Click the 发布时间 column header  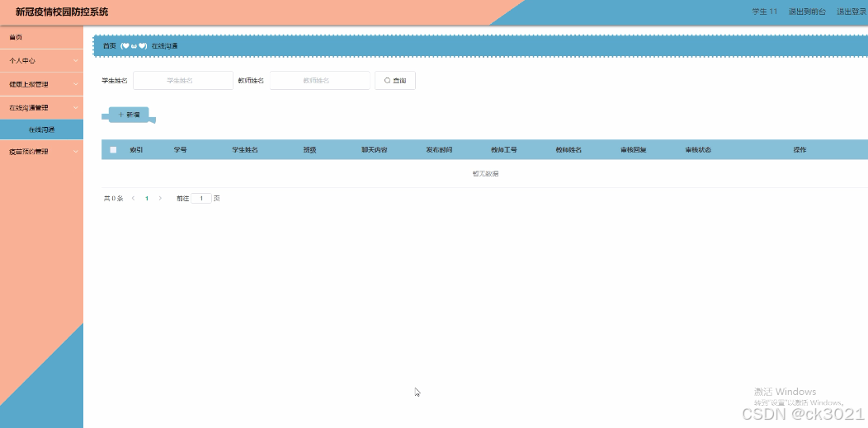coord(439,150)
